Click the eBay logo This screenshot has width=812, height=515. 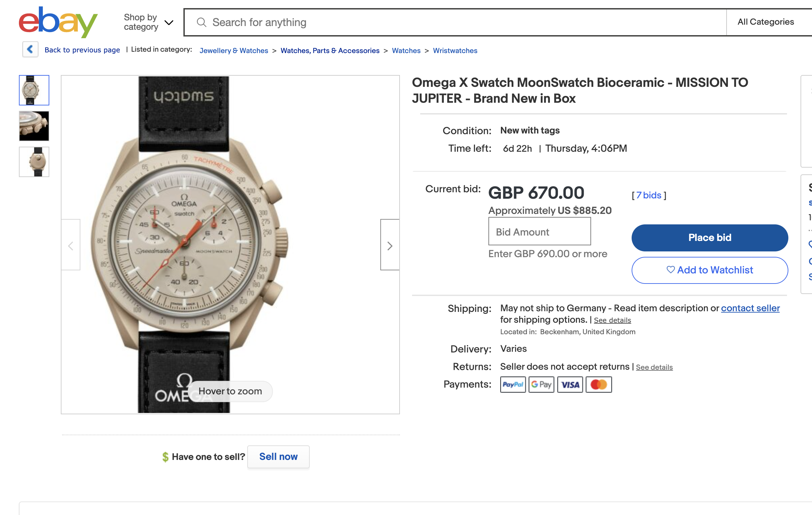coord(58,22)
